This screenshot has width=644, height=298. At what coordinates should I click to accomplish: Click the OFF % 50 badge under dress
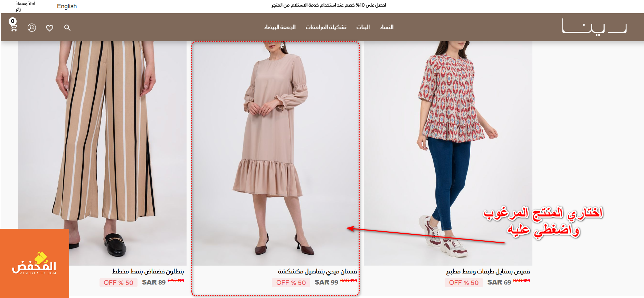point(291,282)
